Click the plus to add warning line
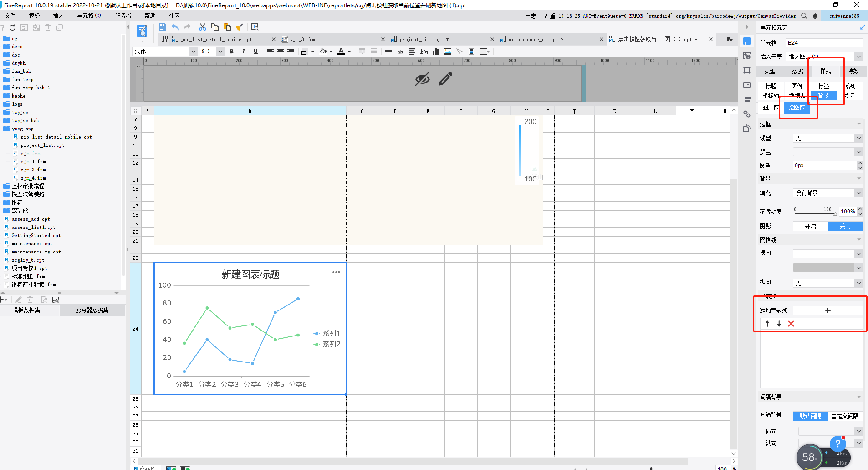This screenshot has width=868, height=470. tap(828, 310)
